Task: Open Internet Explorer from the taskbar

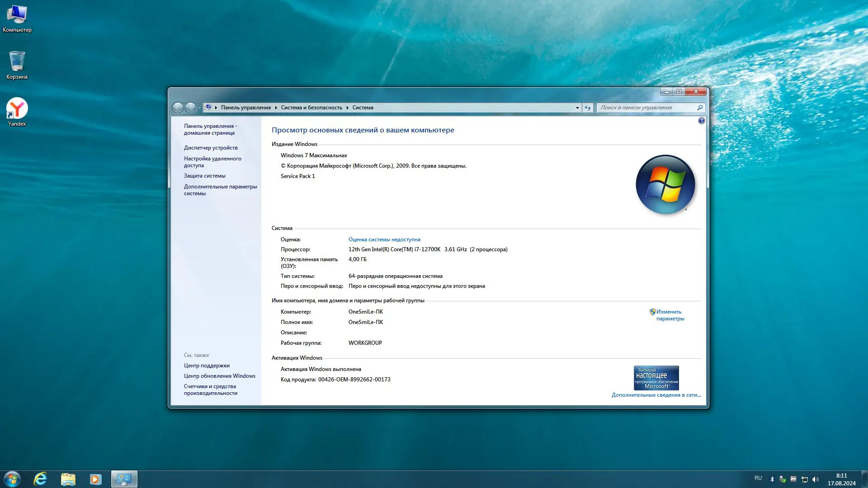Action: [x=40, y=479]
